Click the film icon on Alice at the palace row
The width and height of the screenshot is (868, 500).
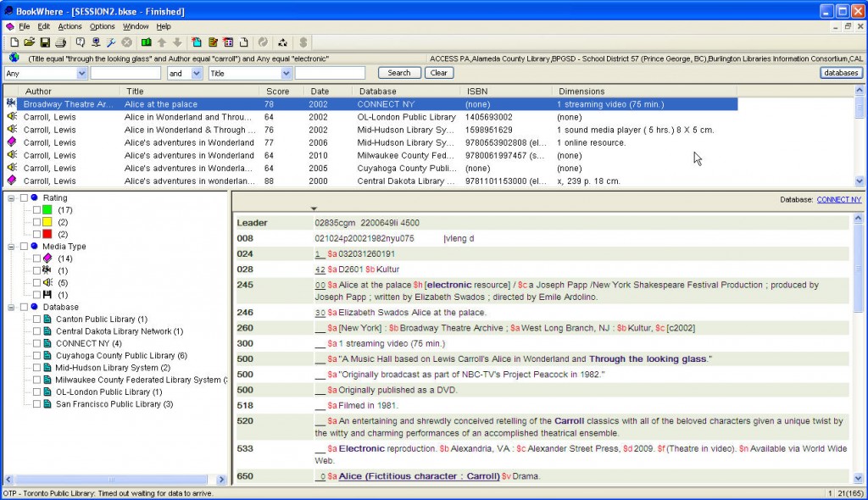11,103
